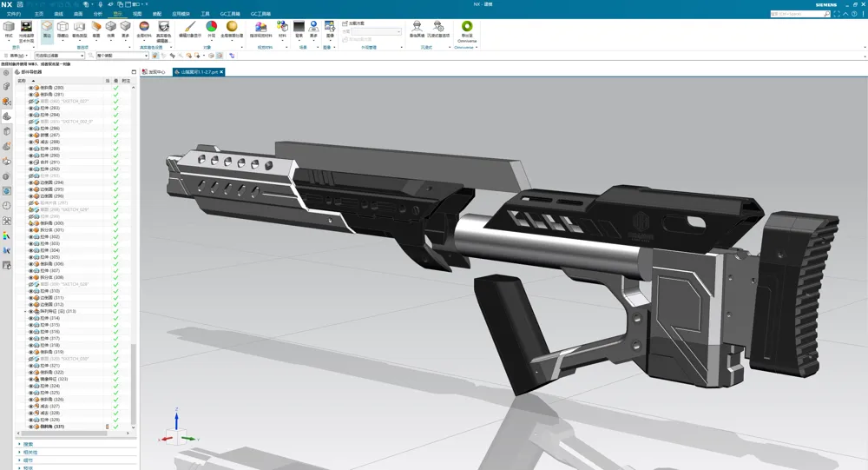This screenshot has width=868, height=470.
Task: Click the NX save icon in title bar
Action: 20,3
